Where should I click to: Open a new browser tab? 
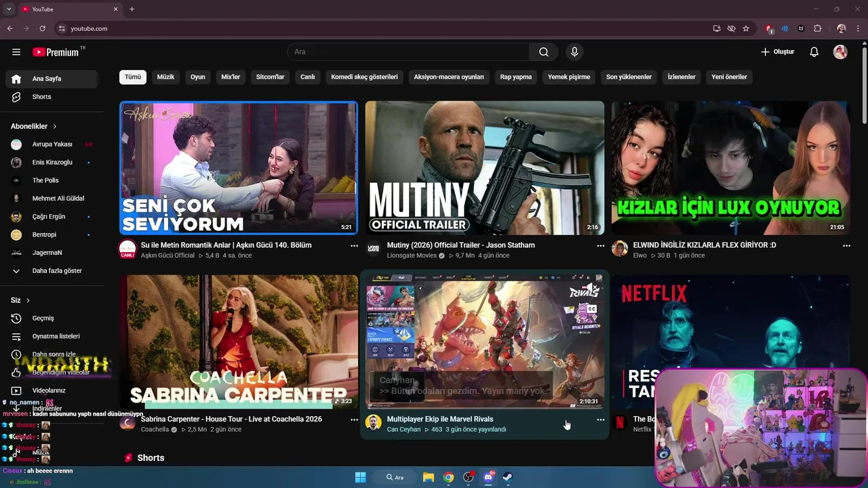pos(132,9)
